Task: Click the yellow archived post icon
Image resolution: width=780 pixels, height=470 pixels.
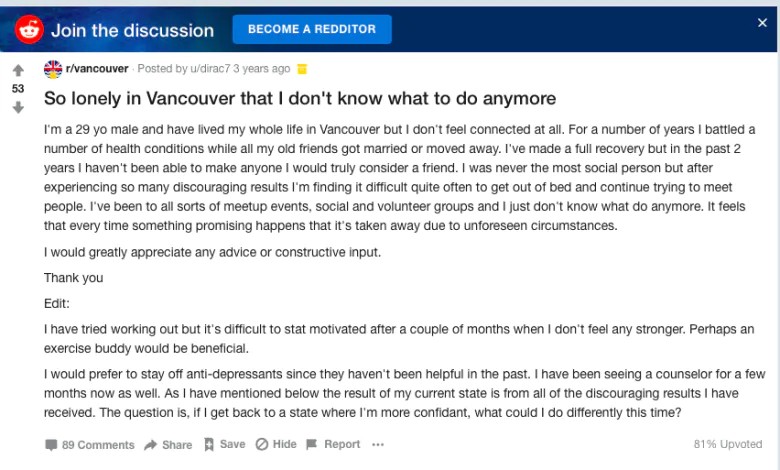Action: tap(302, 69)
